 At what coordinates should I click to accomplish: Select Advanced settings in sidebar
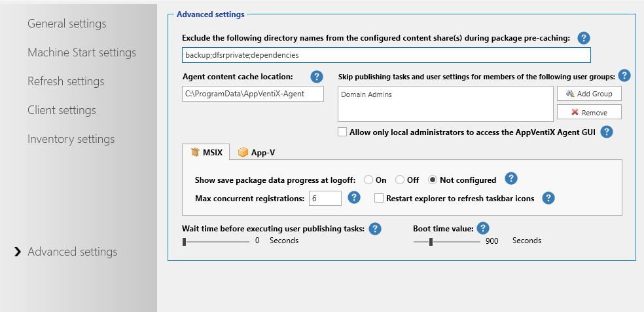click(72, 252)
